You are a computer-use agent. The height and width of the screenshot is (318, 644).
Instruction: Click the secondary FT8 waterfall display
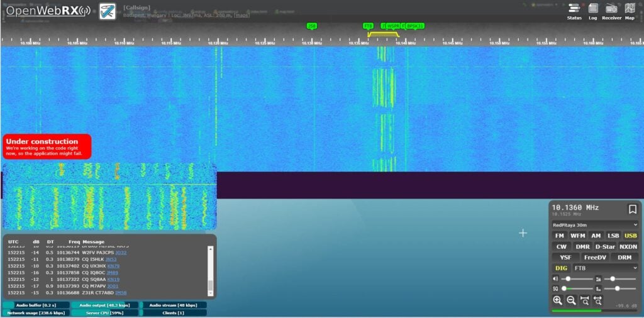pyautogui.click(x=109, y=196)
